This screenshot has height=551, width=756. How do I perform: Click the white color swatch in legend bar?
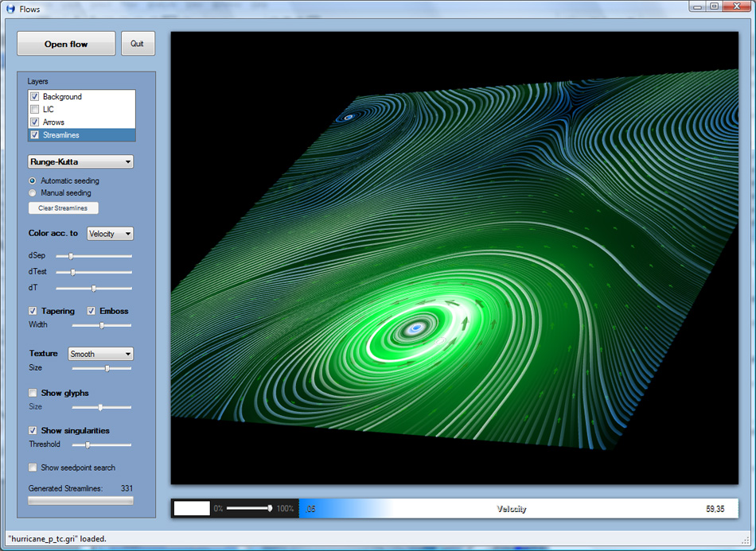pyautogui.click(x=192, y=508)
